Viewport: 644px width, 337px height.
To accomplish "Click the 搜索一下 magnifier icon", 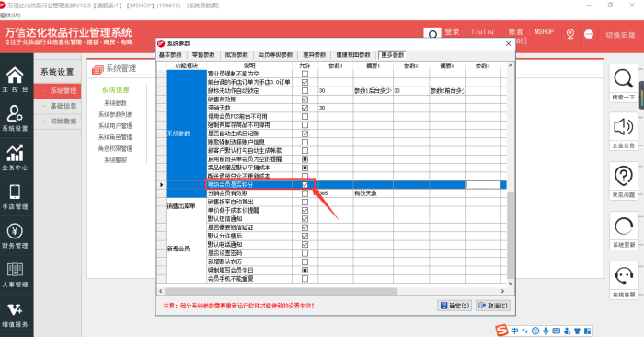I will (x=624, y=78).
